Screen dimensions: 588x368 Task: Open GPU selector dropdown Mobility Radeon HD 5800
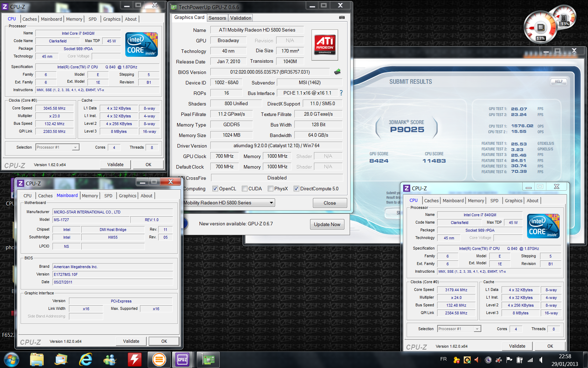pyautogui.click(x=229, y=203)
